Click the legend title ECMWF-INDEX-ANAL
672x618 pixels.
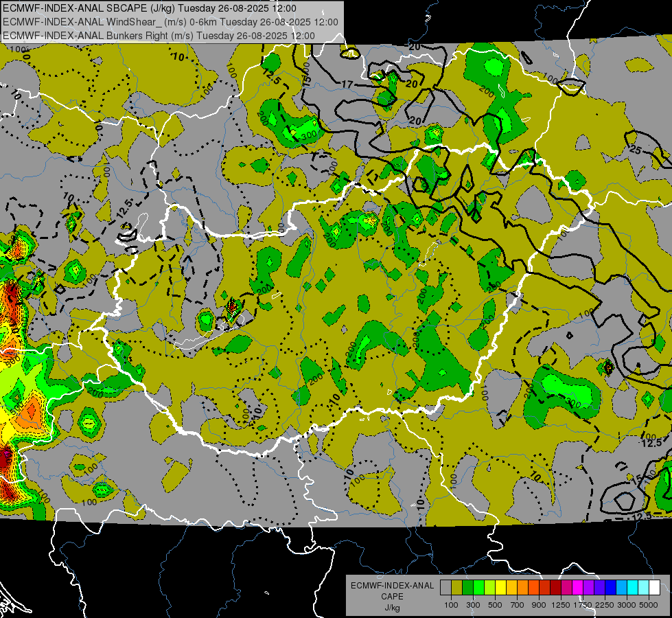pyautogui.click(x=392, y=586)
